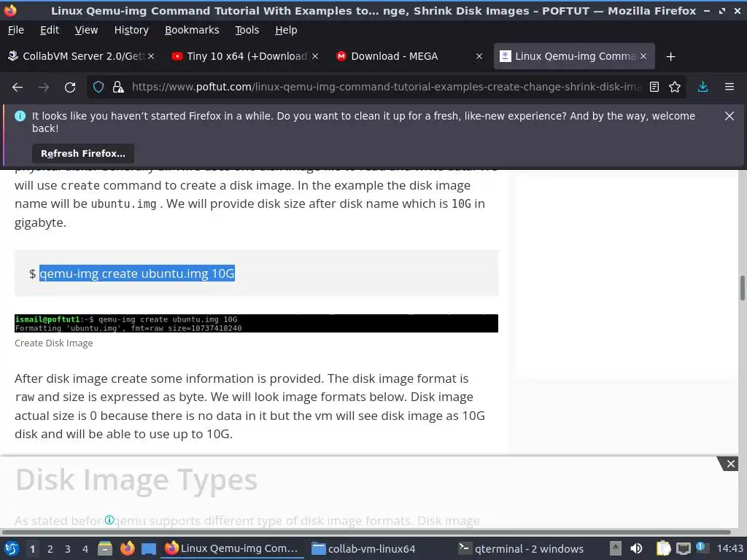Image resolution: width=747 pixels, height=560 pixels.
Task: Open the History menu
Action: tap(131, 30)
